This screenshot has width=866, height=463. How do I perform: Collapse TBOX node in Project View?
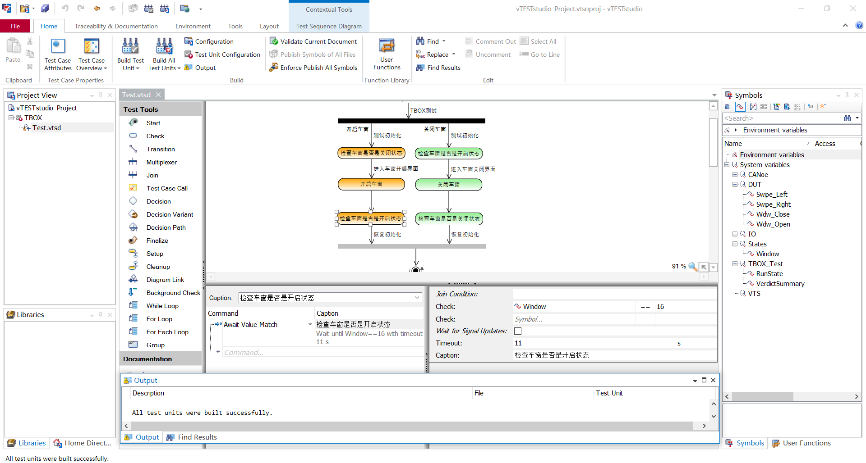click(x=11, y=118)
